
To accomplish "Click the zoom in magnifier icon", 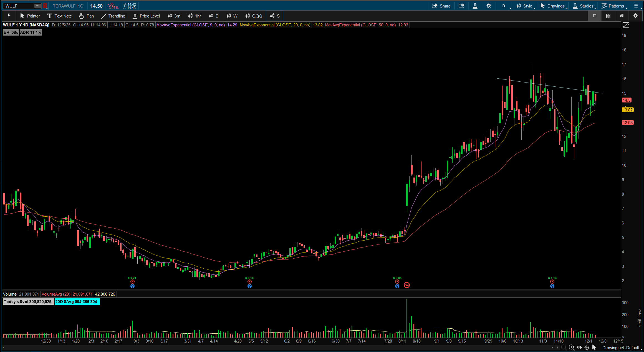I will click(x=572, y=348).
